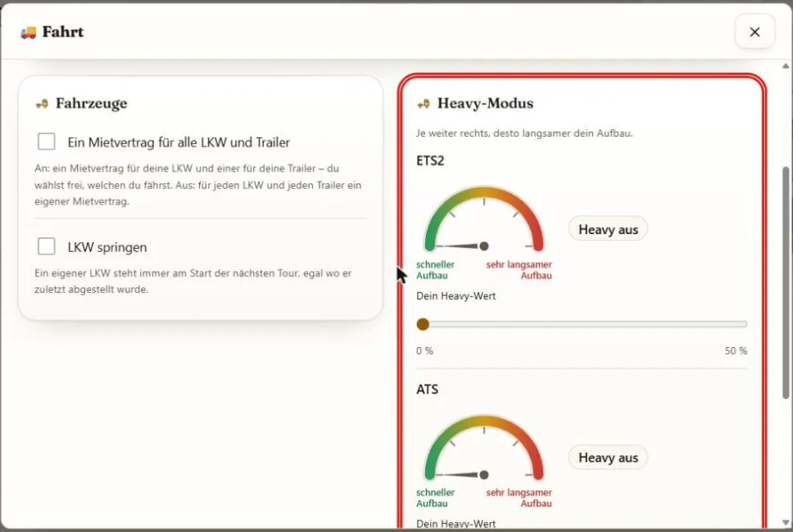The height and width of the screenshot is (532, 793).
Task: Click the ETS2 gauge's "sehr langsamer Aufbau" label
Action: pos(519,270)
